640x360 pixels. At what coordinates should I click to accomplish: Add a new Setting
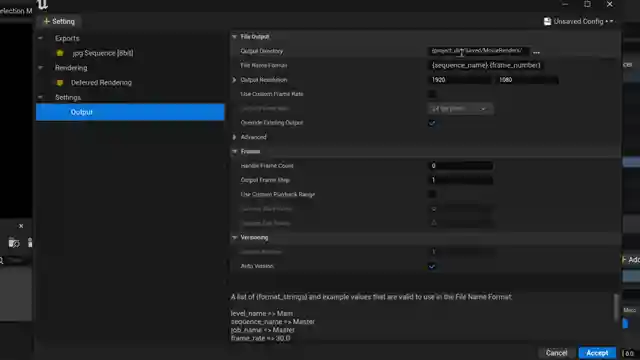(x=59, y=21)
